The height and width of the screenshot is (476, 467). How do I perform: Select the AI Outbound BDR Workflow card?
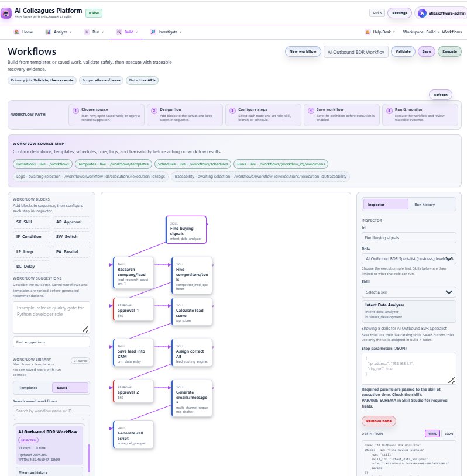coord(49,445)
